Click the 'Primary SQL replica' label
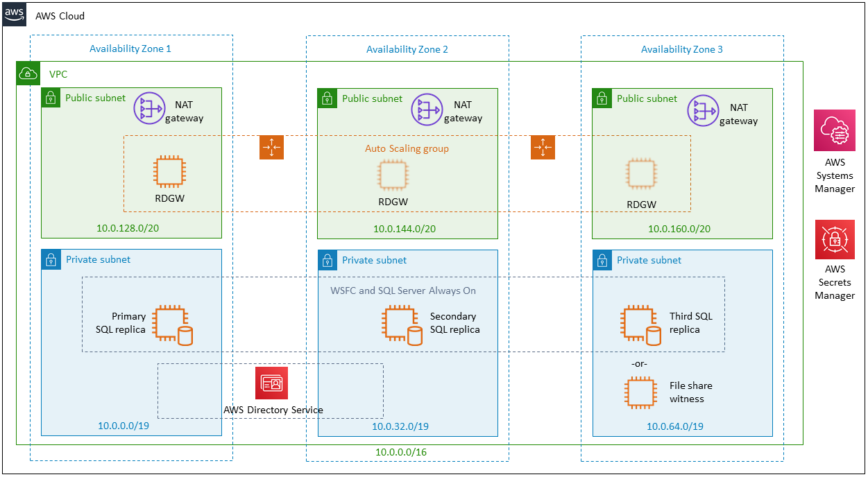The width and height of the screenshot is (868, 477). (x=121, y=322)
